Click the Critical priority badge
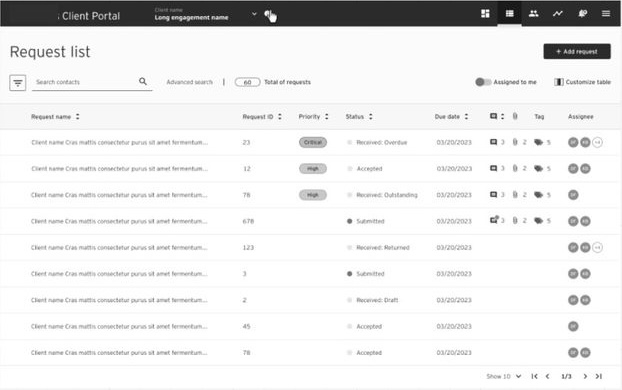 313,142
